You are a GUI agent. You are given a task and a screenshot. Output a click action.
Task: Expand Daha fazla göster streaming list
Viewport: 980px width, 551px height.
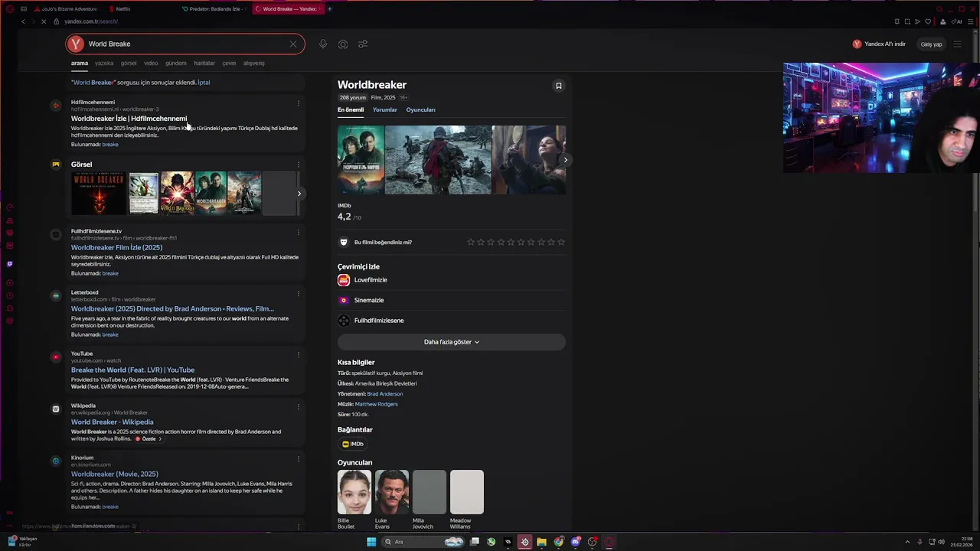point(452,342)
